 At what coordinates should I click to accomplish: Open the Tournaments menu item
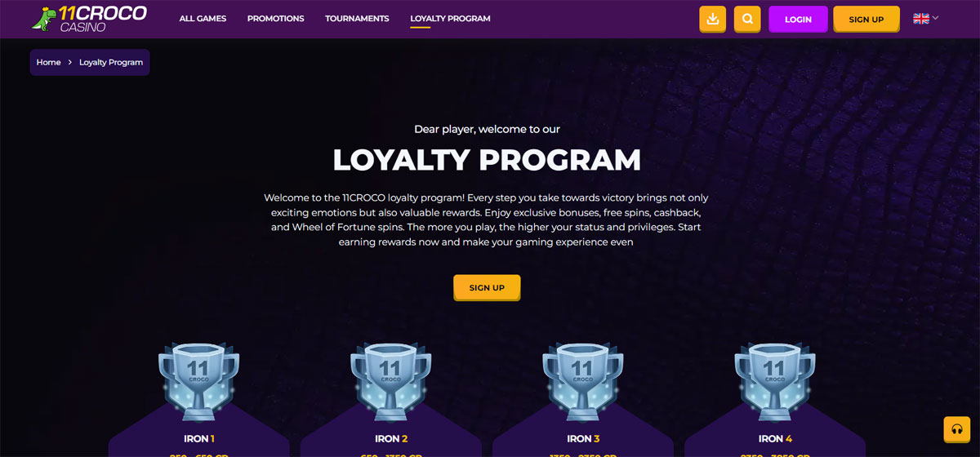point(357,19)
